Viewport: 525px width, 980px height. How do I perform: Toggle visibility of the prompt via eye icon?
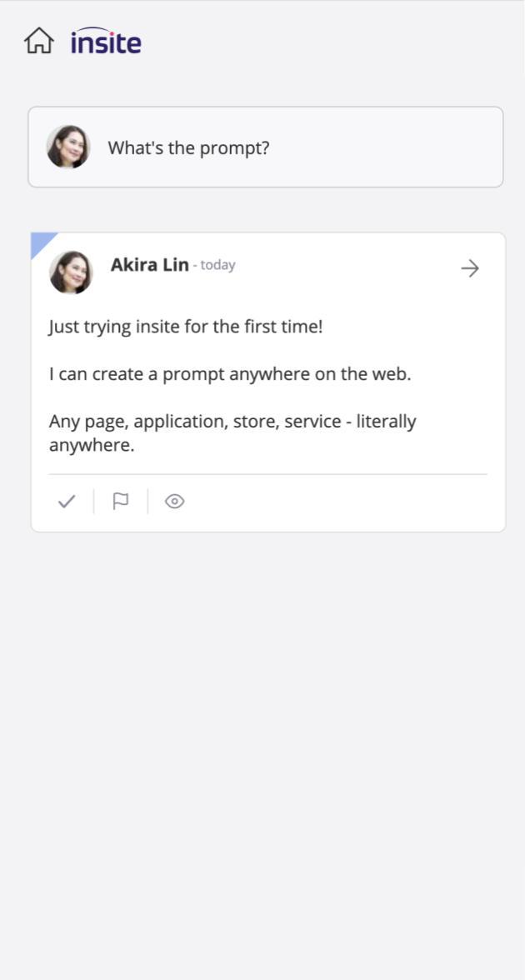click(174, 501)
